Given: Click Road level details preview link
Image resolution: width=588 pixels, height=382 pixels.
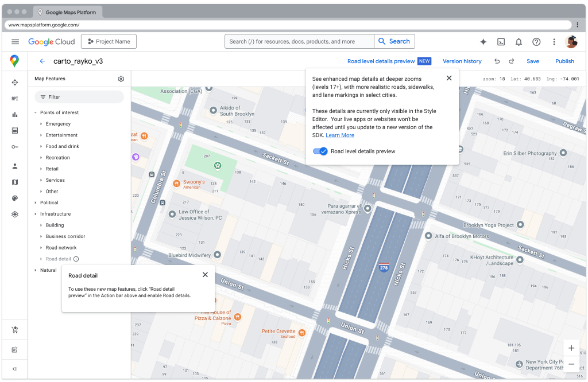Looking at the screenshot, I should pos(381,61).
